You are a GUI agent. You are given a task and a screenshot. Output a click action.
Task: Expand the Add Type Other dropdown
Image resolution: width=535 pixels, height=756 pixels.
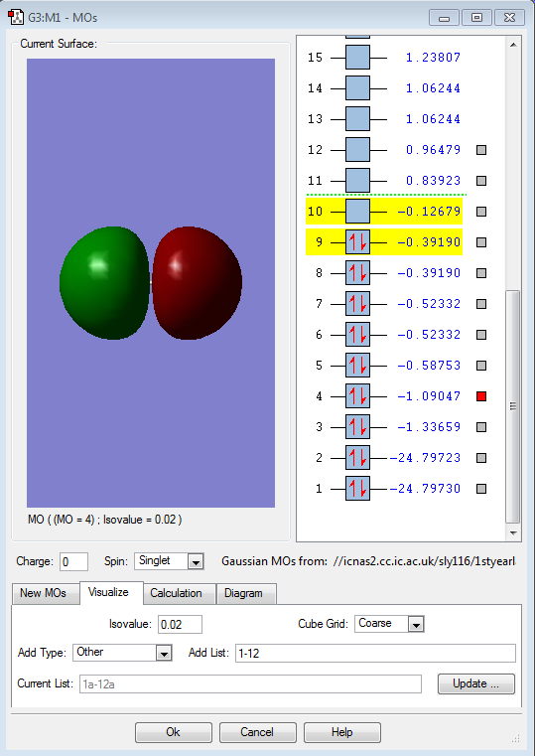pyautogui.click(x=122, y=653)
